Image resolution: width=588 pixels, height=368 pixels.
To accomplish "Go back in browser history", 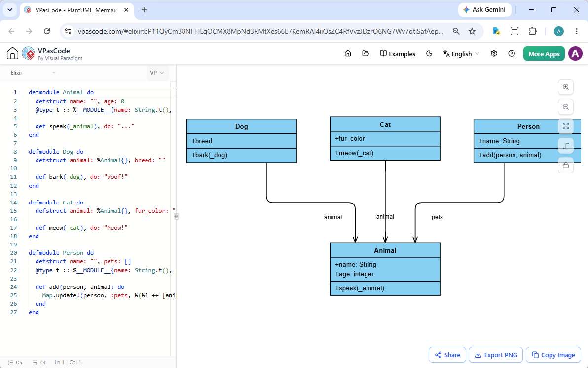I will coord(12,31).
